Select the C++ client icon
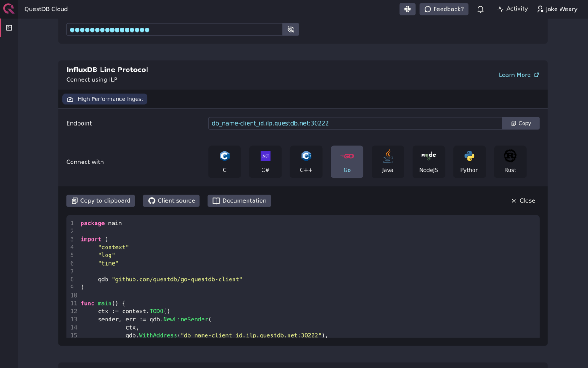Viewport: 588px width, 368px height. (306, 162)
